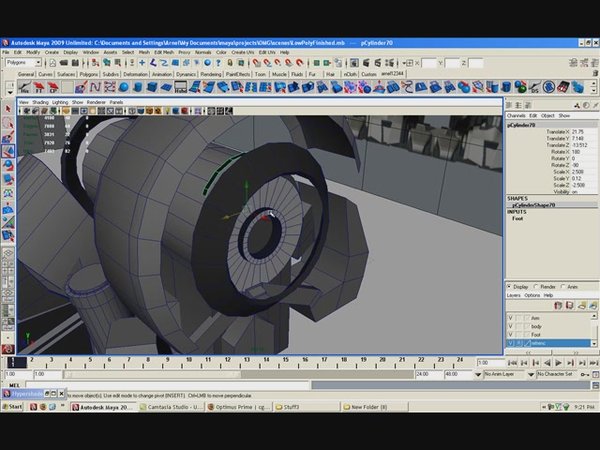The height and width of the screenshot is (450, 600).
Task: Click the Windows Start button
Action: click(13, 407)
